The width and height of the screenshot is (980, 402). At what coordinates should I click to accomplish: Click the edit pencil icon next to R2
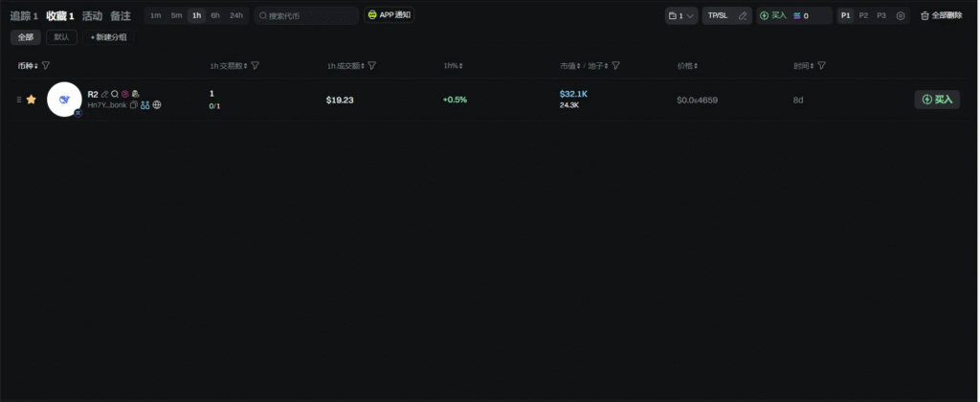click(104, 94)
